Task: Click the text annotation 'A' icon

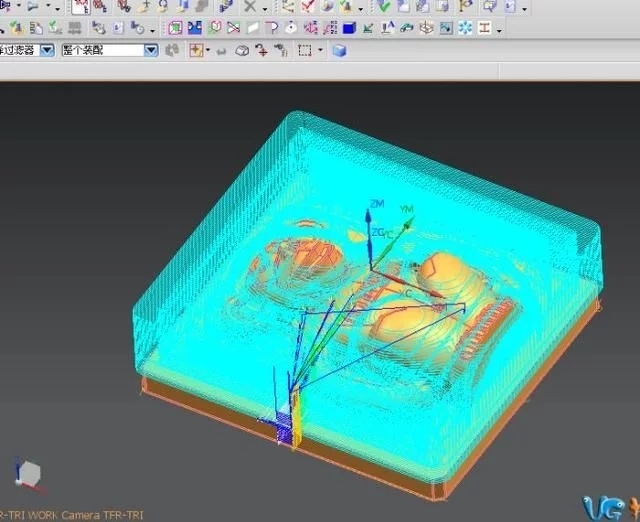Action: [389, 28]
